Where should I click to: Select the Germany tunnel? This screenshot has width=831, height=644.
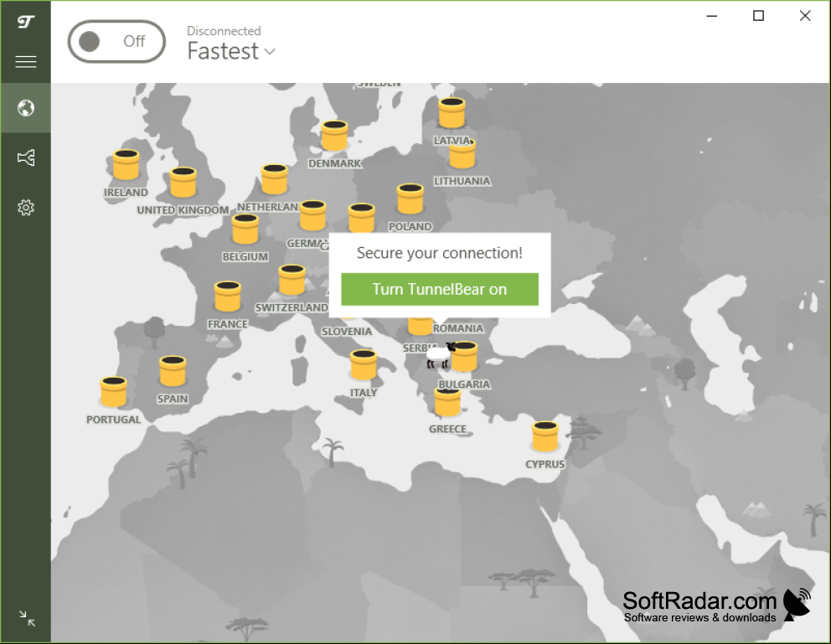click(x=312, y=215)
